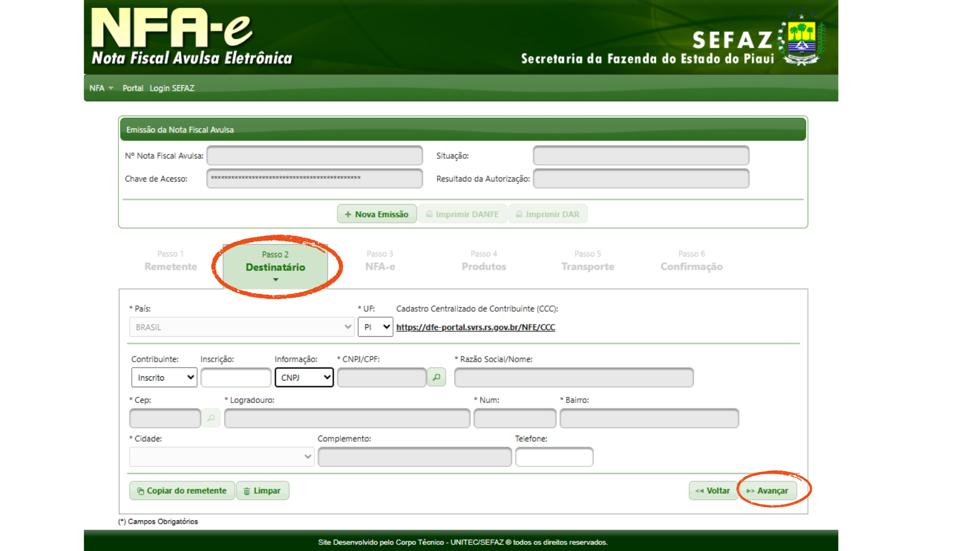
Task: Go to Passo 3 NFA-e tab
Action: point(380,261)
